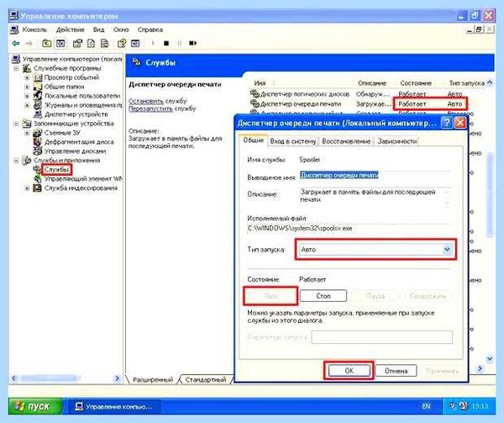Toggle the Show/Hide console tree toolbar icon
Screen dimensions: 504x423
[60, 43]
